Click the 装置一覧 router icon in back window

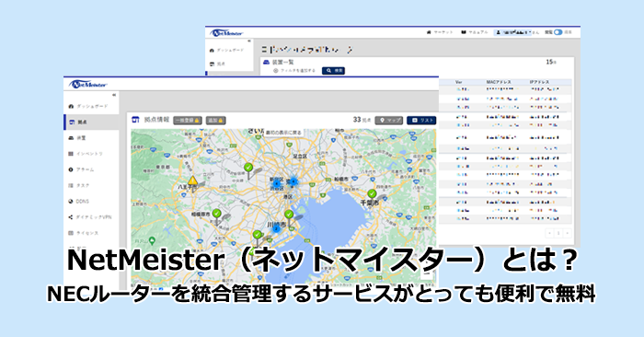(266, 62)
